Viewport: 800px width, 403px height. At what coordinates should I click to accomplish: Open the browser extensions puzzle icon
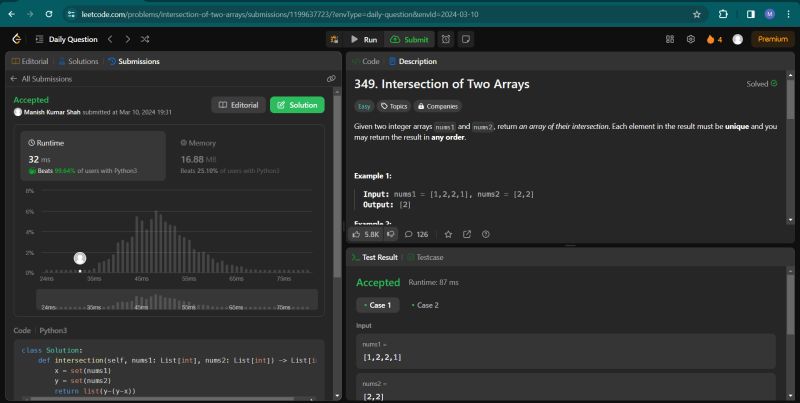click(723, 14)
